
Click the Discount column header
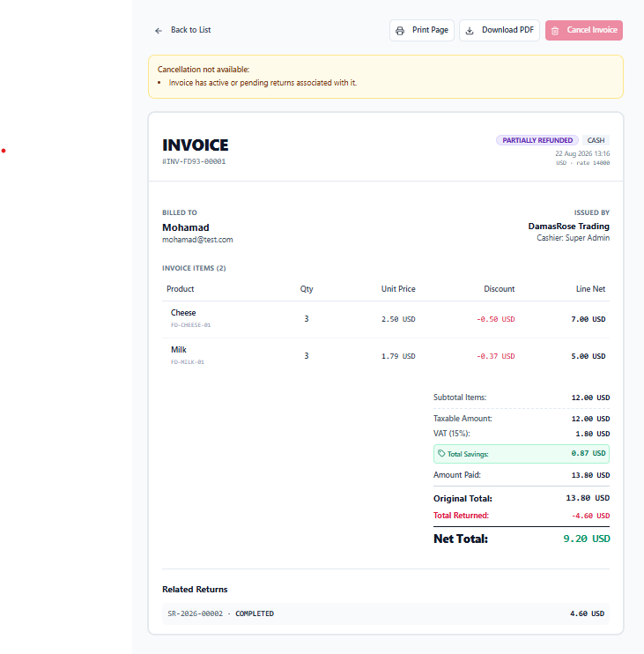click(x=499, y=288)
